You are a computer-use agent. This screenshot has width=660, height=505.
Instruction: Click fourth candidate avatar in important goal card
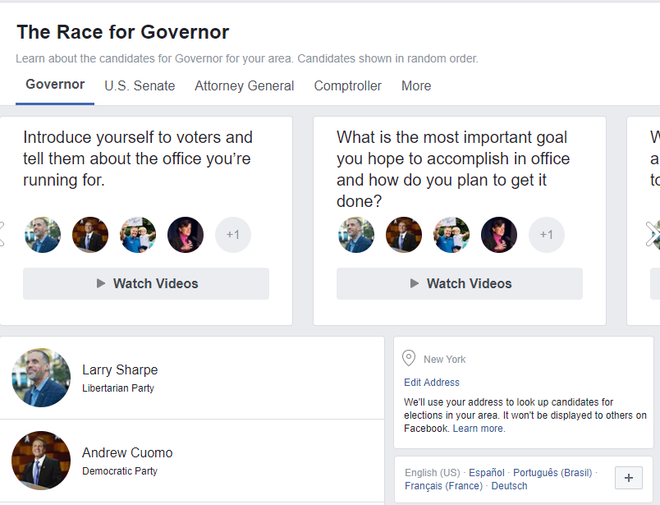(499, 235)
